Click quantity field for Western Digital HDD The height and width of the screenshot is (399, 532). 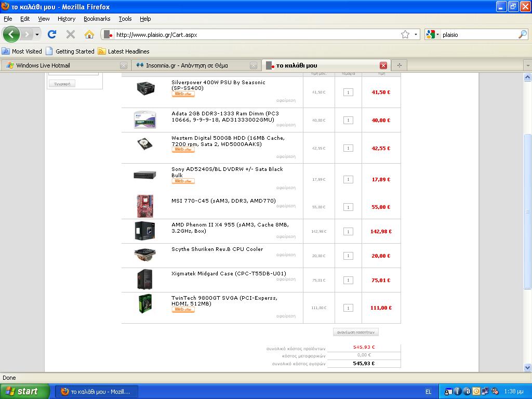[x=348, y=148]
